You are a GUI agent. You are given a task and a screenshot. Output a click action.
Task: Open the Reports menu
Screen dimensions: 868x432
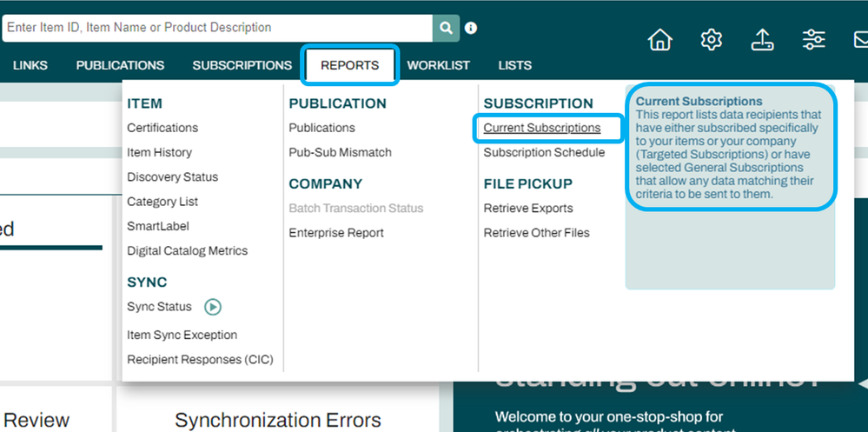349,65
